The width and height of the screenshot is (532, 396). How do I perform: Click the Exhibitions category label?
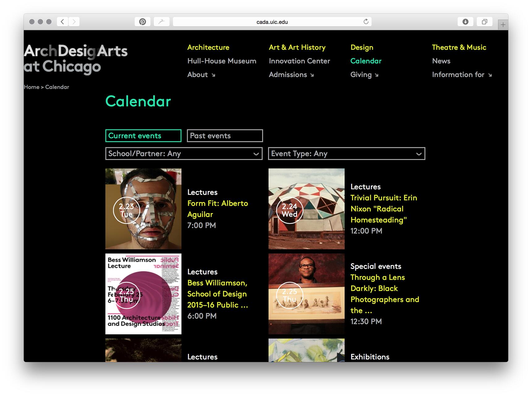click(370, 357)
